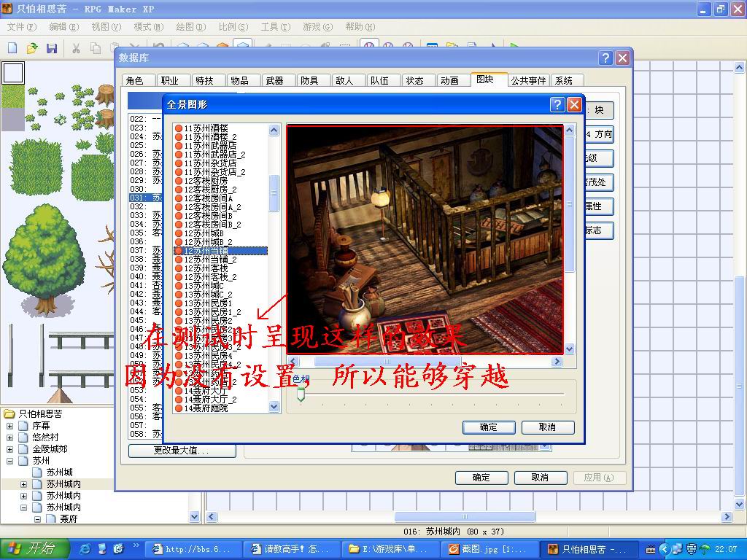
Task: Click the red dot icon beside 11苏州酒楼
Action: (179, 128)
